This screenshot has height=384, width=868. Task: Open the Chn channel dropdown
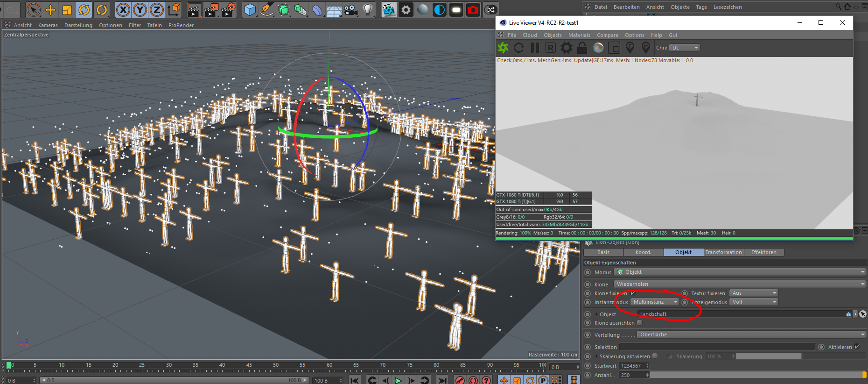(685, 48)
